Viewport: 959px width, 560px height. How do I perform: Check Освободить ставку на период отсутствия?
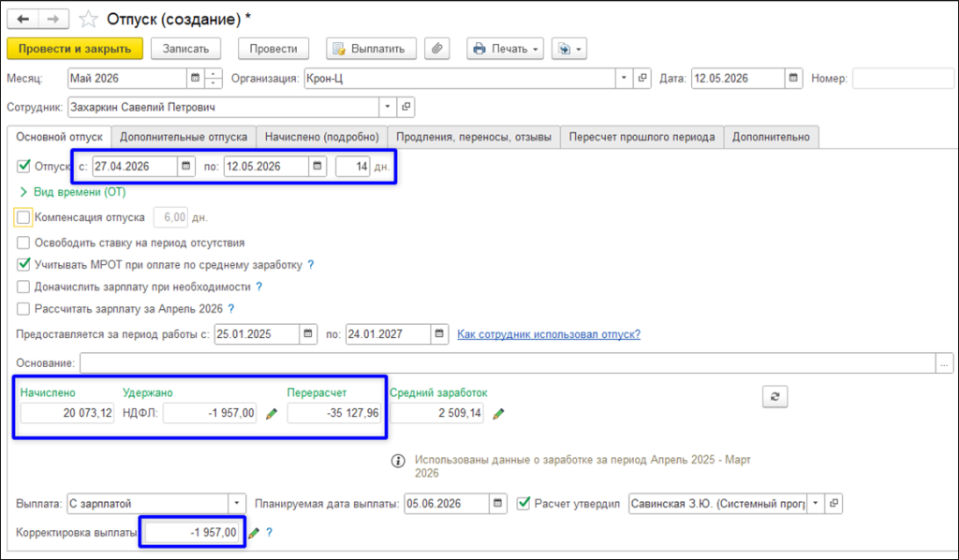point(23,243)
